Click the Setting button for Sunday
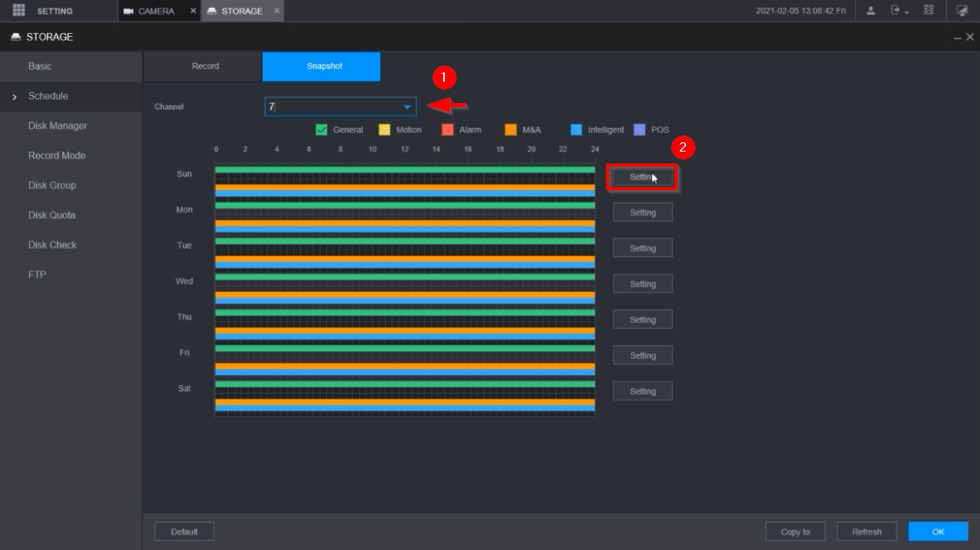Viewport: 980px width, 550px height. 642,177
